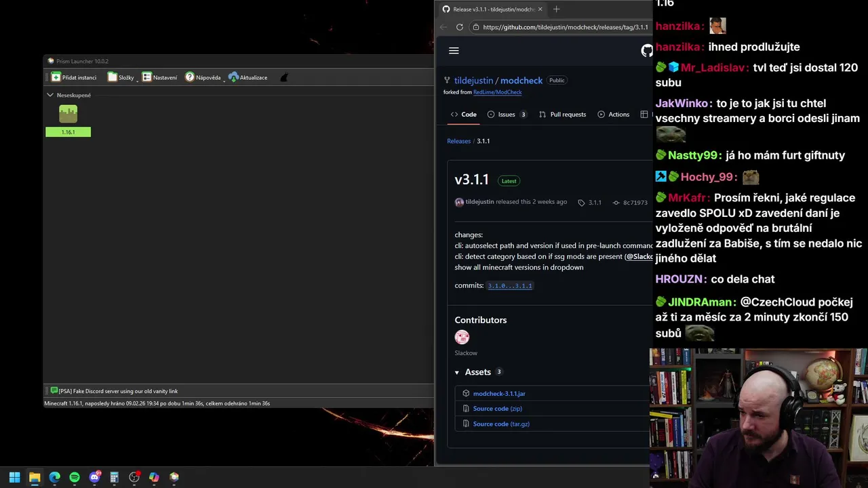Click the Public repository badge
The height and width of the screenshot is (488, 868).
[557, 81]
